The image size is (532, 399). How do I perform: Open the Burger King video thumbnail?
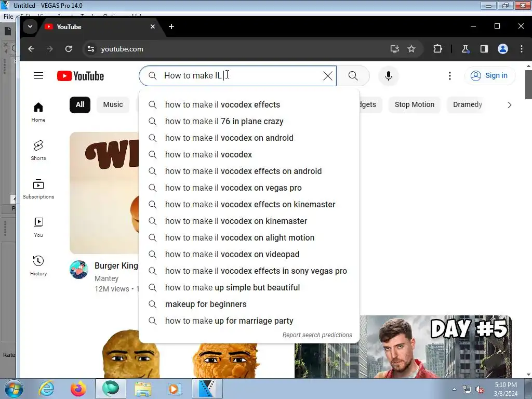click(x=104, y=193)
